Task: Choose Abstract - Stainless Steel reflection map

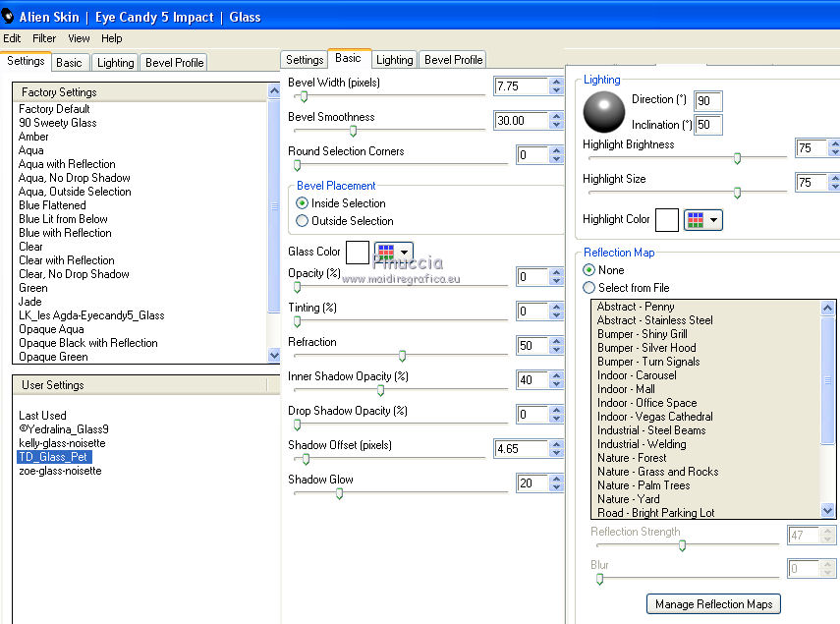Action: click(x=654, y=320)
